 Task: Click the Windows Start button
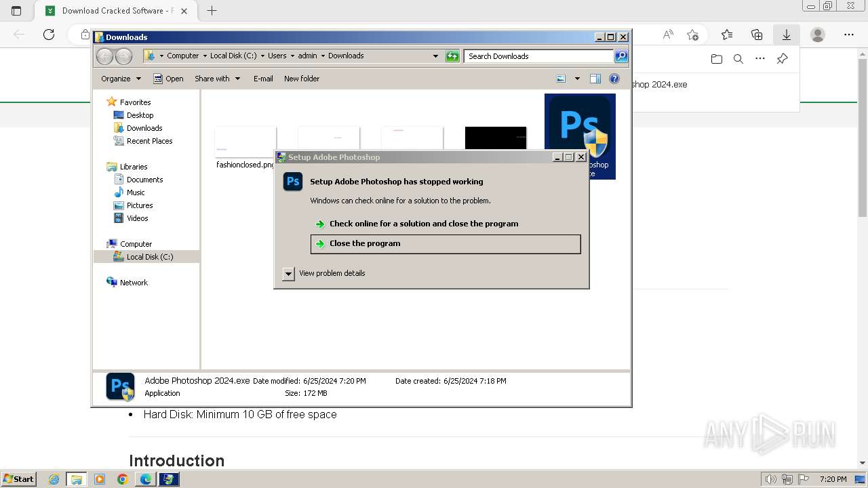click(x=19, y=479)
